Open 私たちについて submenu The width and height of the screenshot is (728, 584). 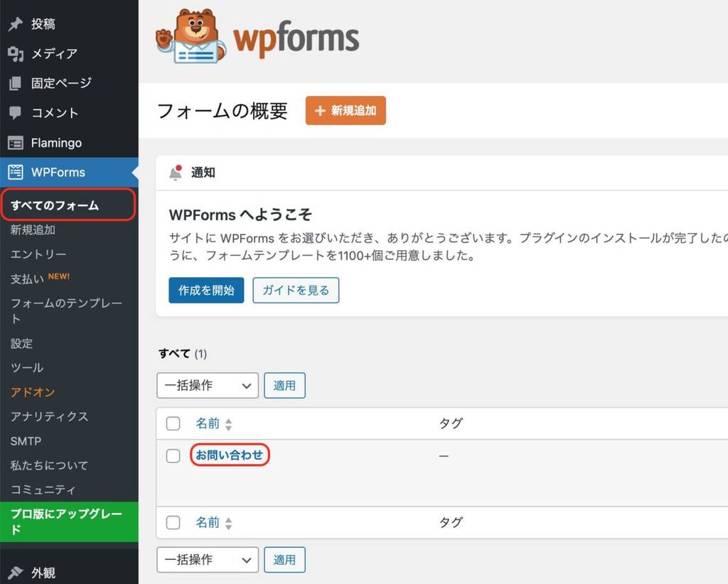[x=49, y=465]
